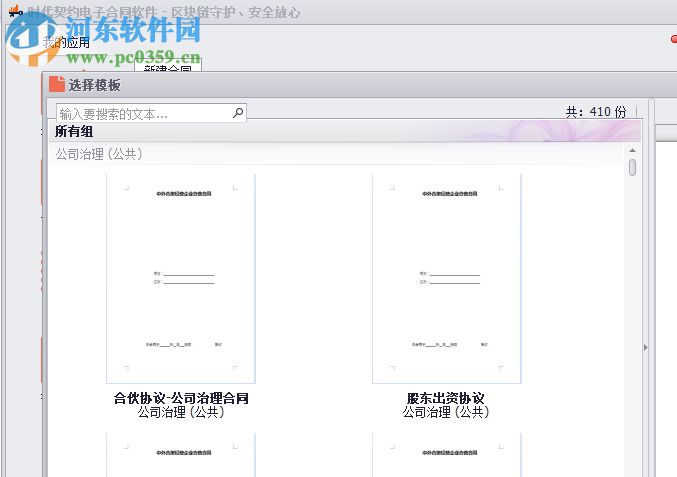677x477 pixels.
Task: Select the bottom-left template thumbnail under 合伙协议
Action: pos(181,455)
